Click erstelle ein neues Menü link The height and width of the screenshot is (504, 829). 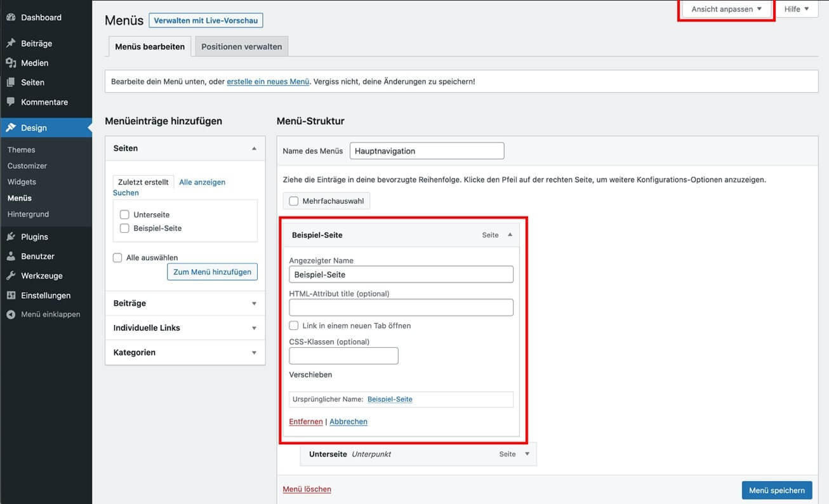point(268,81)
